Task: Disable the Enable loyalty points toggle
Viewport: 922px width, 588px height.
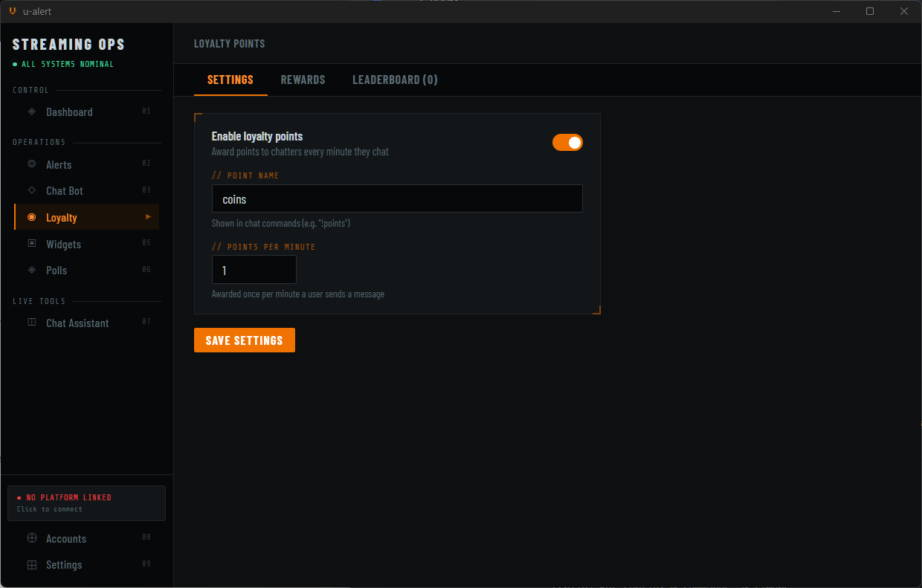Action: pyautogui.click(x=567, y=142)
